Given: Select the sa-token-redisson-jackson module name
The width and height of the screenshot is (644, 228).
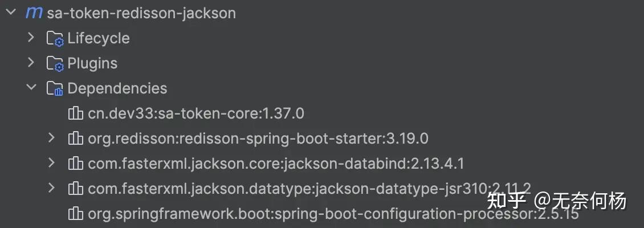Looking at the screenshot, I should [141, 13].
